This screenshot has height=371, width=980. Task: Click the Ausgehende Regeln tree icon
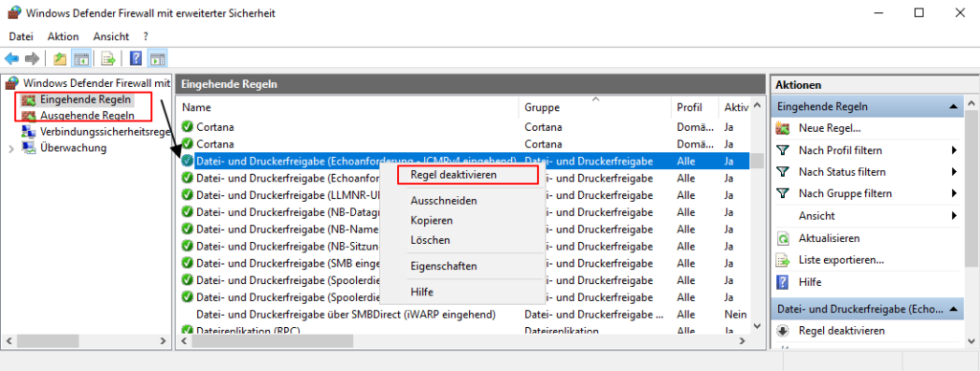(x=30, y=116)
